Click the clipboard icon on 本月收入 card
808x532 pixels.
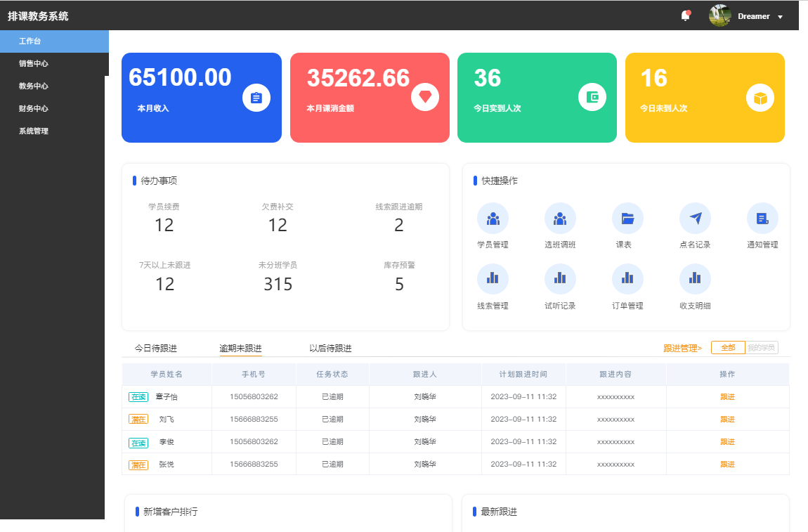pos(256,98)
